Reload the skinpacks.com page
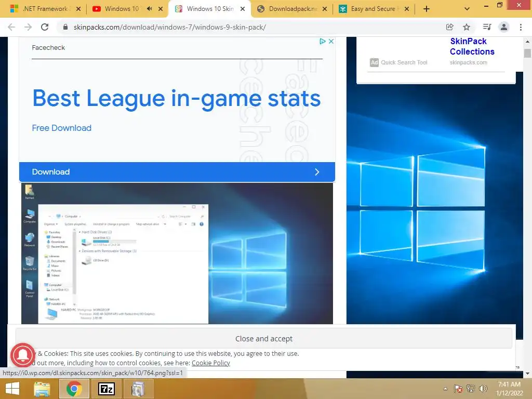 pos(45,27)
